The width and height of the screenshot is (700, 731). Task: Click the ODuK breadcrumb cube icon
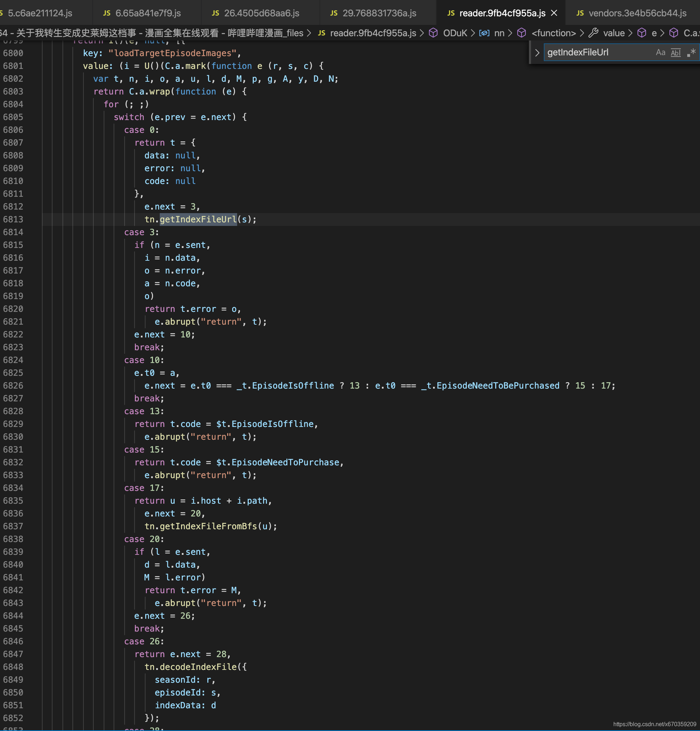(x=433, y=33)
